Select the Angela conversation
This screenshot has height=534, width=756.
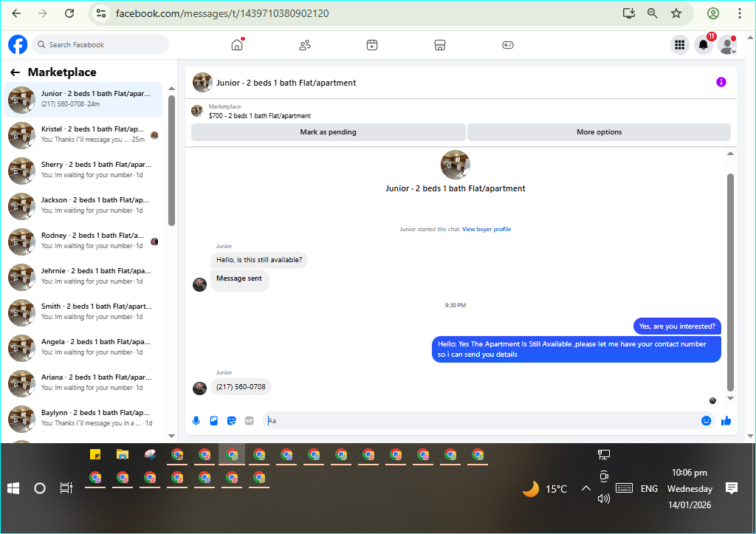click(x=83, y=348)
